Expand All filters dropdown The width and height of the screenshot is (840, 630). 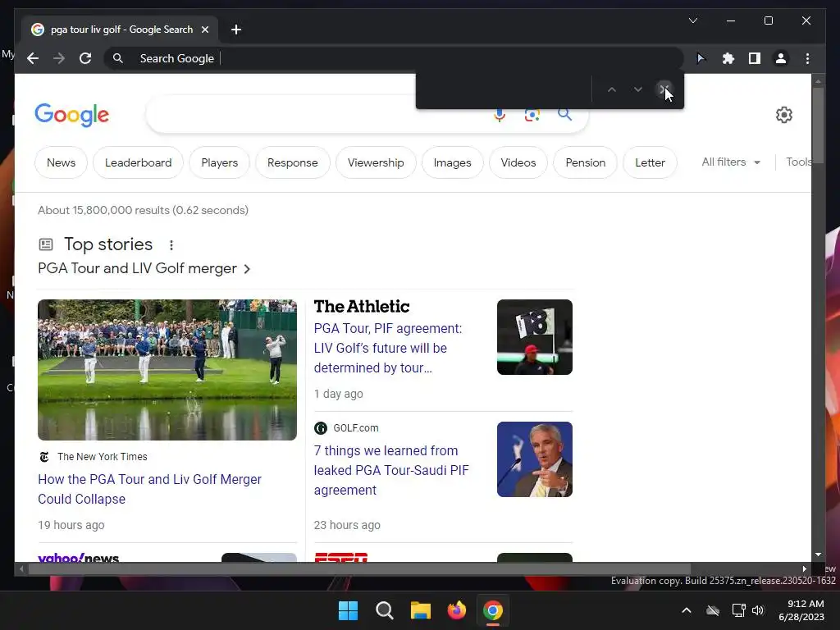[731, 162]
